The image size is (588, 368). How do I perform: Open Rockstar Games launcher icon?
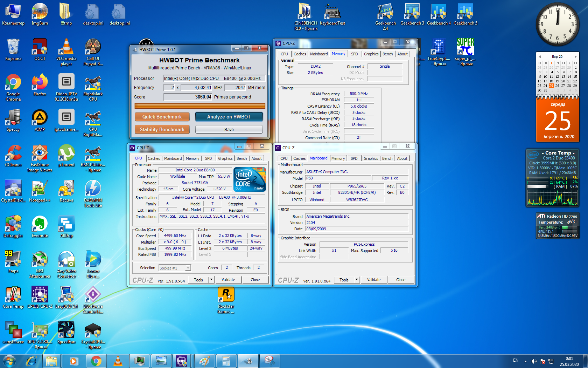[226, 300]
